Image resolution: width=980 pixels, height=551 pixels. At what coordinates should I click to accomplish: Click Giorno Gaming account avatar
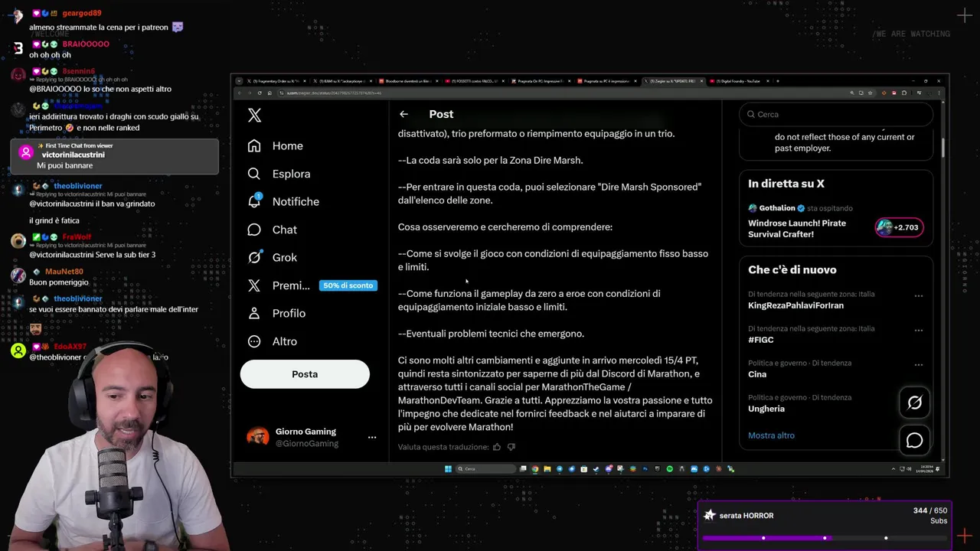(x=258, y=438)
